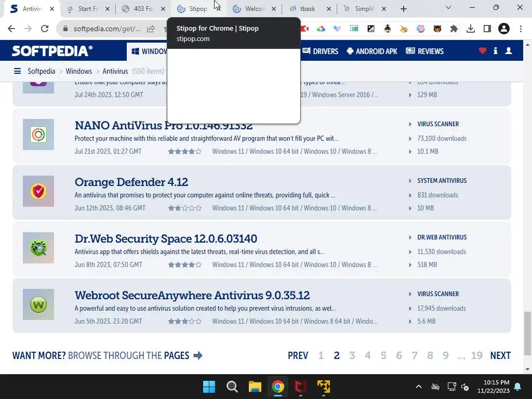Click the red heart favorites icon on Softpedia
Screen dimensions: 532x399
coord(483,51)
